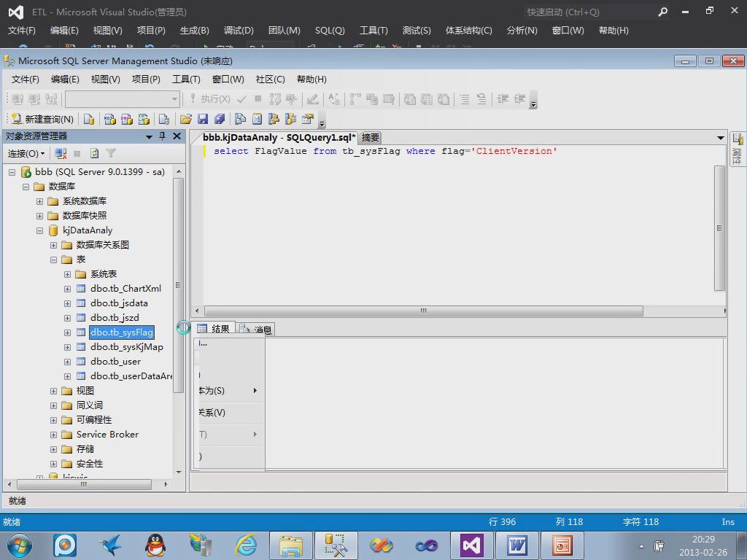Expand the dbo.tb_ChartXml table node
The image size is (747, 560).
click(x=67, y=289)
